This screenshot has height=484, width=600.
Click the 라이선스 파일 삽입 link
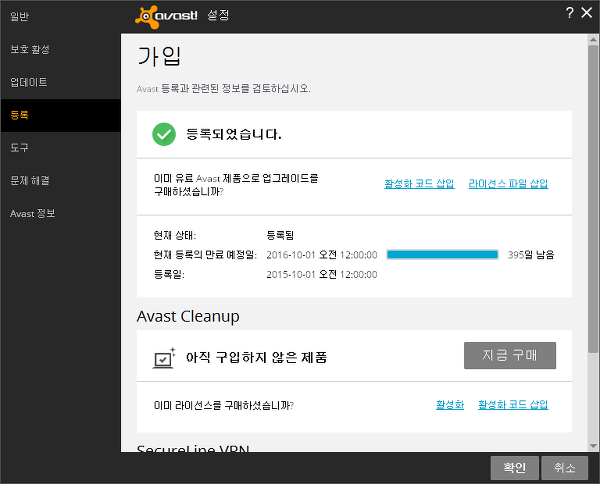(x=508, y=184)
